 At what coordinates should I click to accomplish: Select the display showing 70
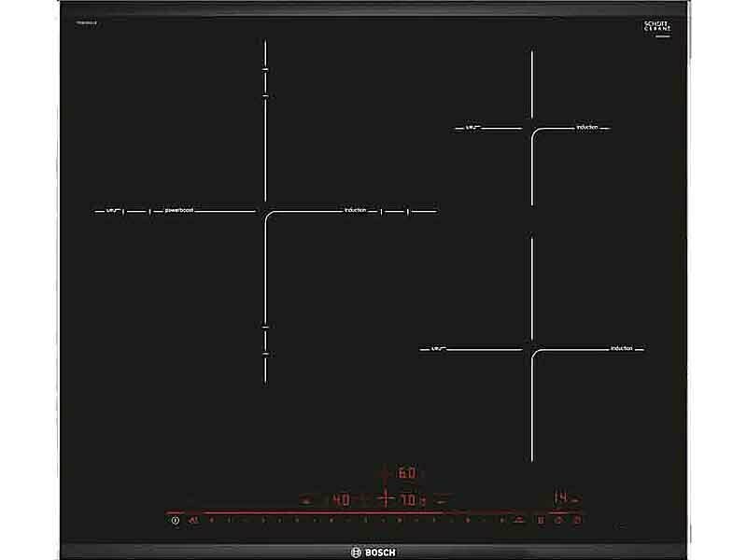[x=409, y=500]
